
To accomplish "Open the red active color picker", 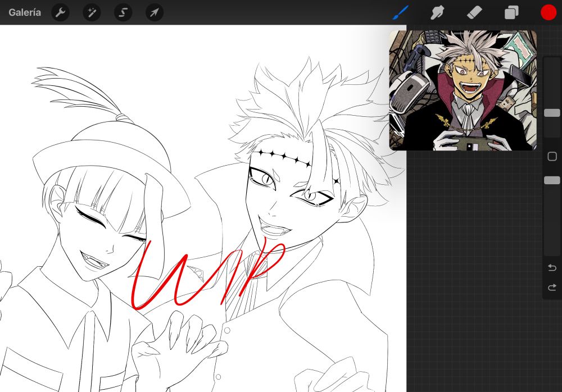I will [x=549, y=13].
